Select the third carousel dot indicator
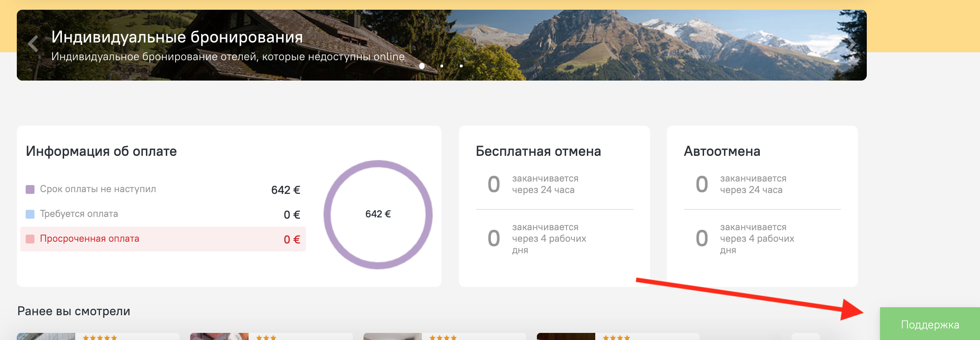 [461, 66]
